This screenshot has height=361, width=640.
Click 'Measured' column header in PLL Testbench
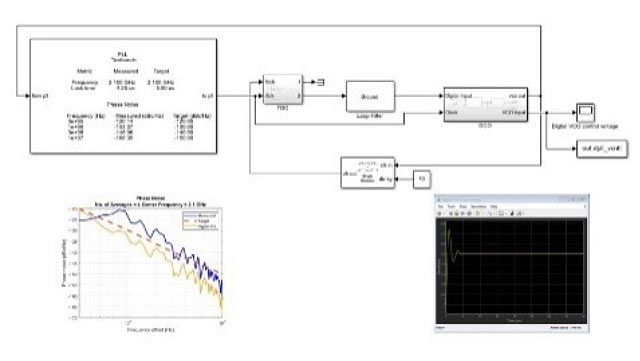[125, 71]
